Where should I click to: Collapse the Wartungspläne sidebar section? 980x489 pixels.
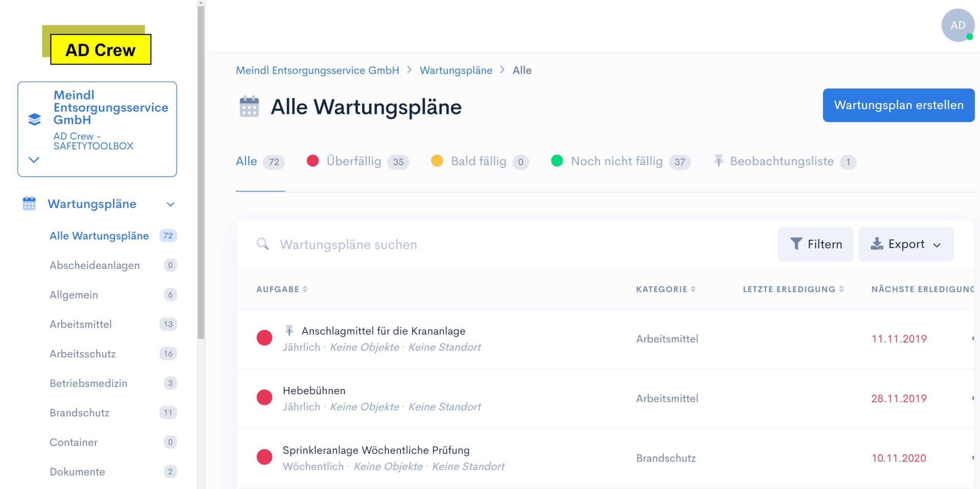tap(171, 204)
